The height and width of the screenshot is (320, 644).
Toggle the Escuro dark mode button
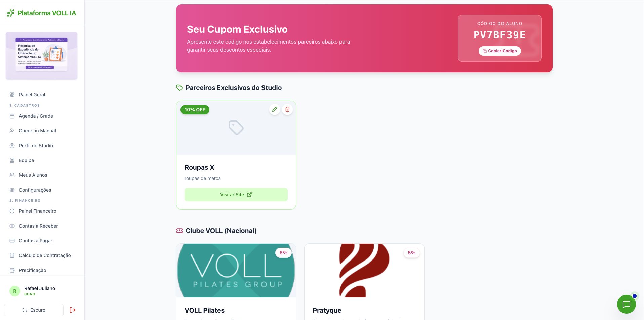(x=34, y=310)
